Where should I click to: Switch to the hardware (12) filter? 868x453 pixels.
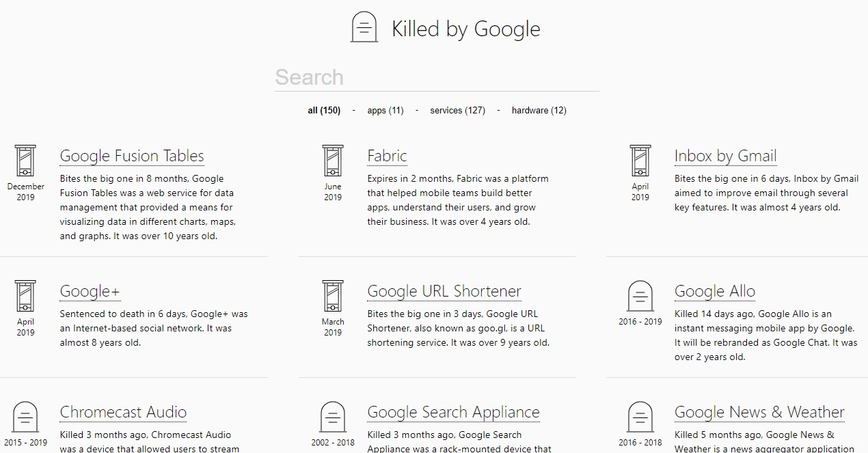539,111
